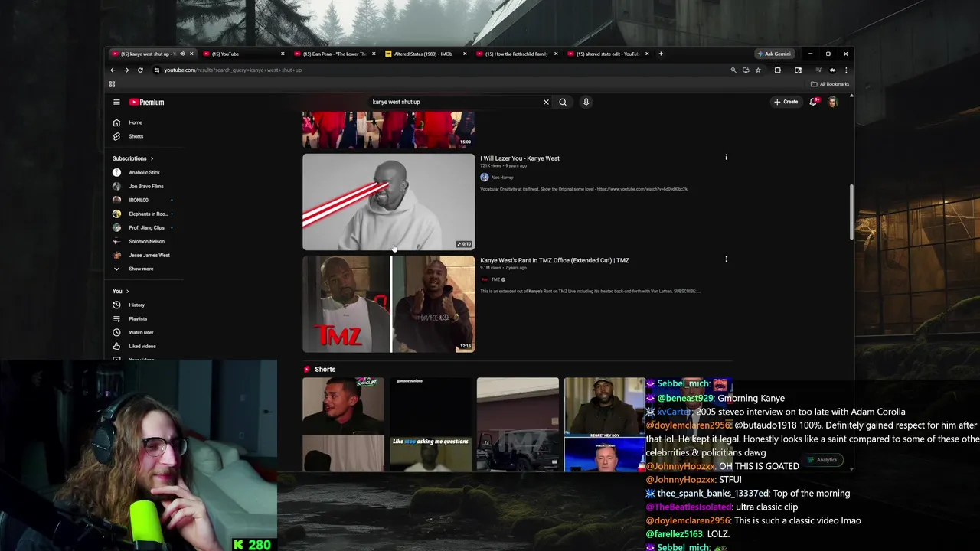Open a new browser tab
Viewport: 980px width, 551px height.
(x=661, y=54)
